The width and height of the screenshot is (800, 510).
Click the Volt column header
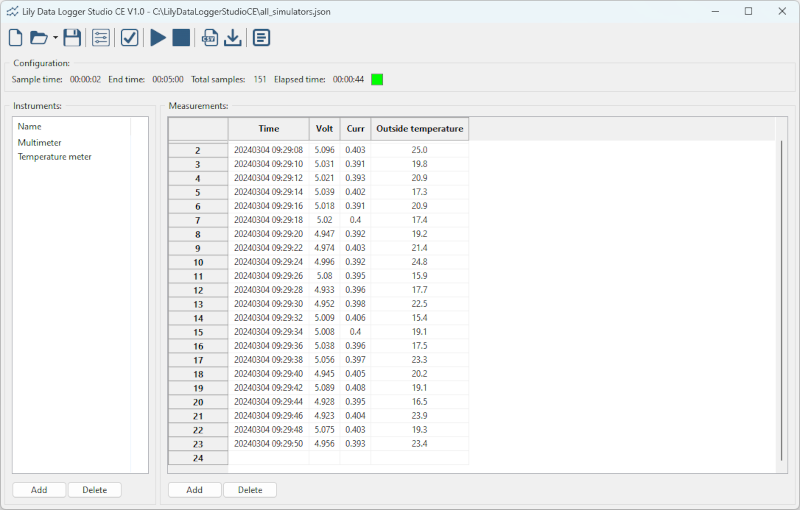324,129
